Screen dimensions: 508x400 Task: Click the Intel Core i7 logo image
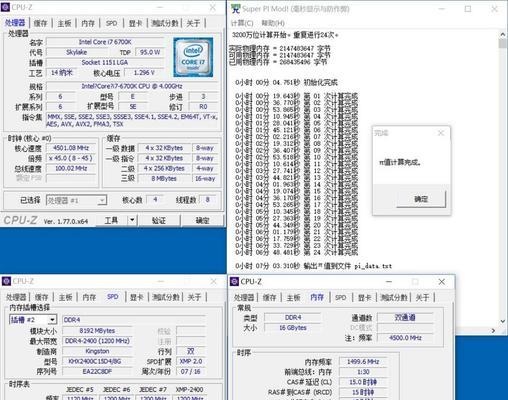pyautogui.click(x=193, y=57)
